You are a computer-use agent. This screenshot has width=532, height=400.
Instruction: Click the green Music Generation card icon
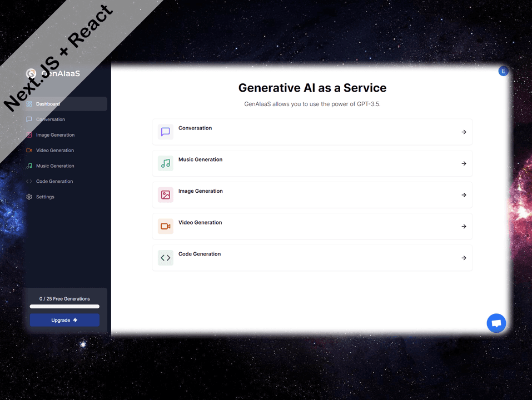click(x=165, y=163)
